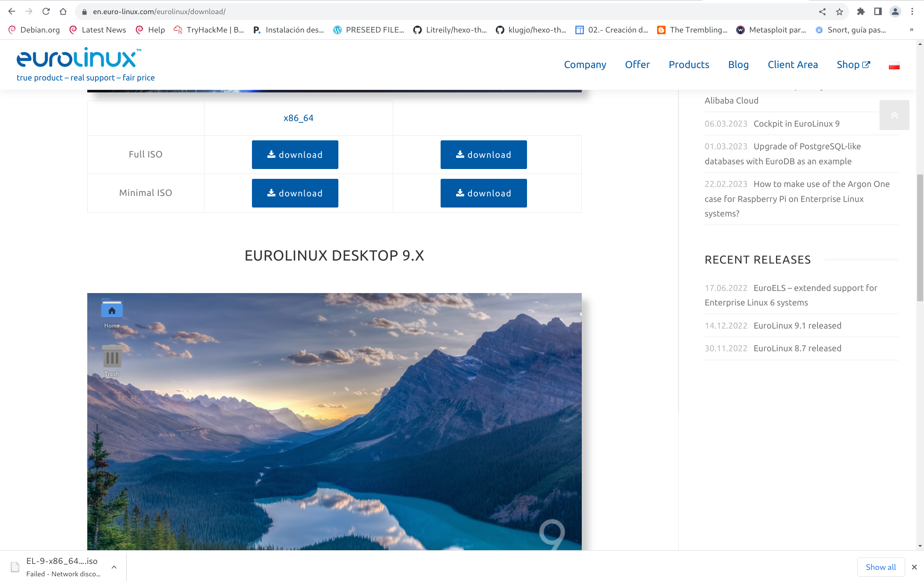Expand hidden bookmarks overflow chevron

911,30
